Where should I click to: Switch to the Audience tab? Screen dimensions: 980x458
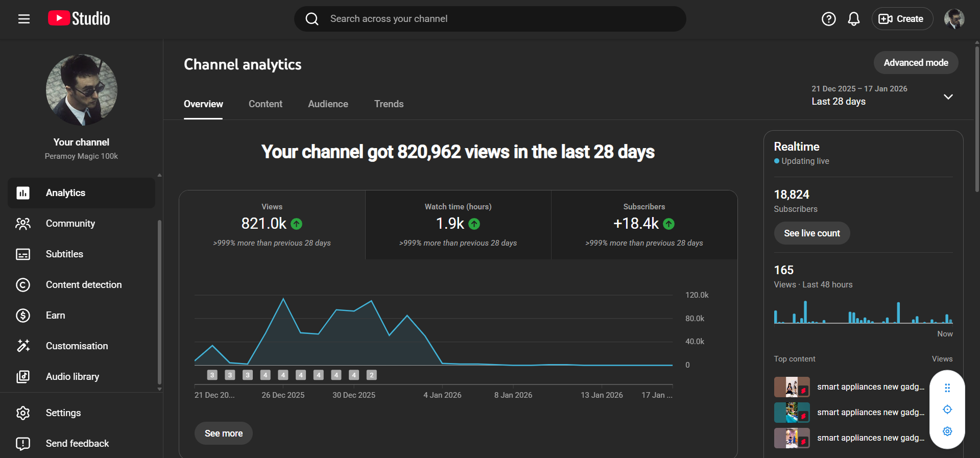[328, 104]
